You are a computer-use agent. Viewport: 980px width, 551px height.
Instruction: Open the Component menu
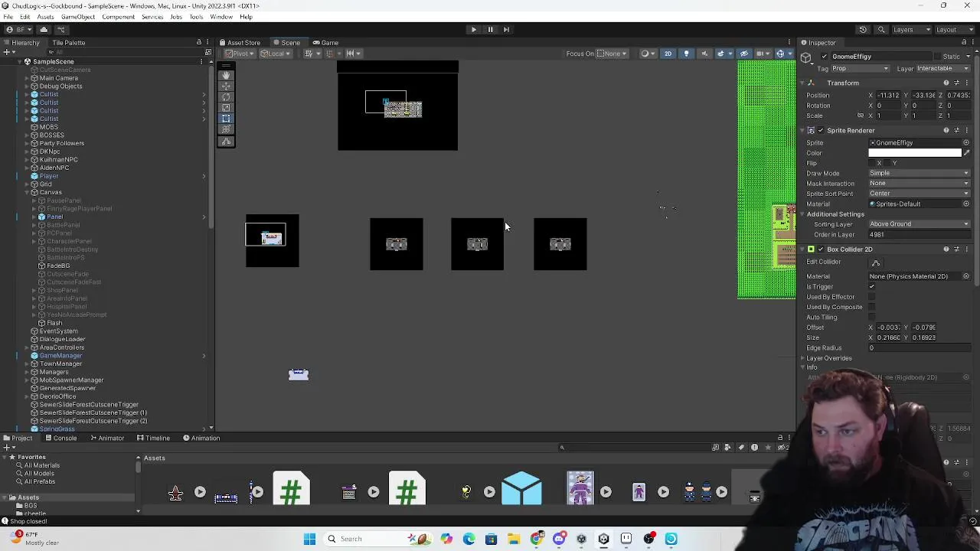[118, 17]
